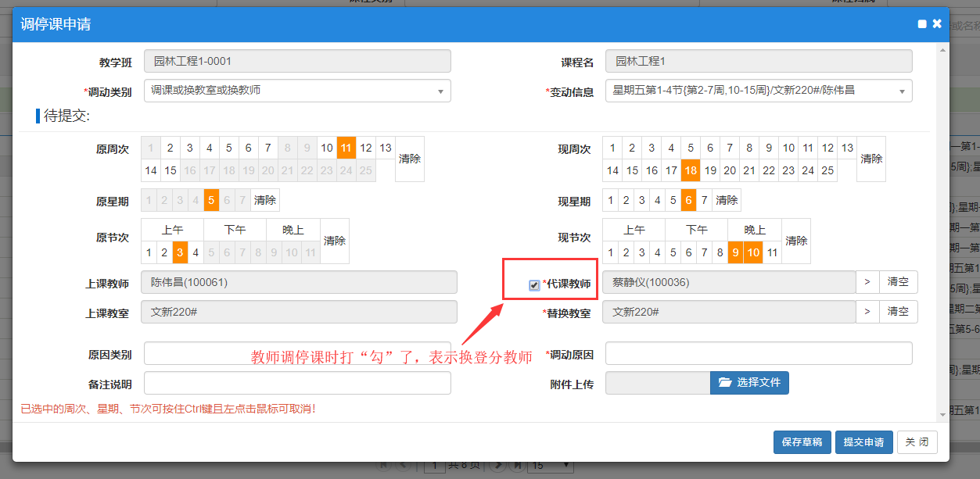Click the dialog scrollbar up arrow
Image resolution: width=980 pixels, height=479 pixels.
(942, 50)
